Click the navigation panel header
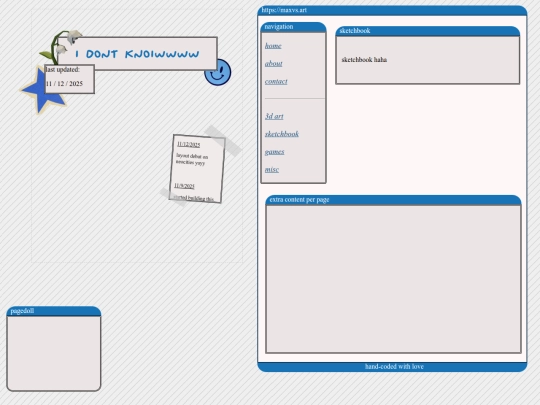540x405 pixels. tap(293, 27)
